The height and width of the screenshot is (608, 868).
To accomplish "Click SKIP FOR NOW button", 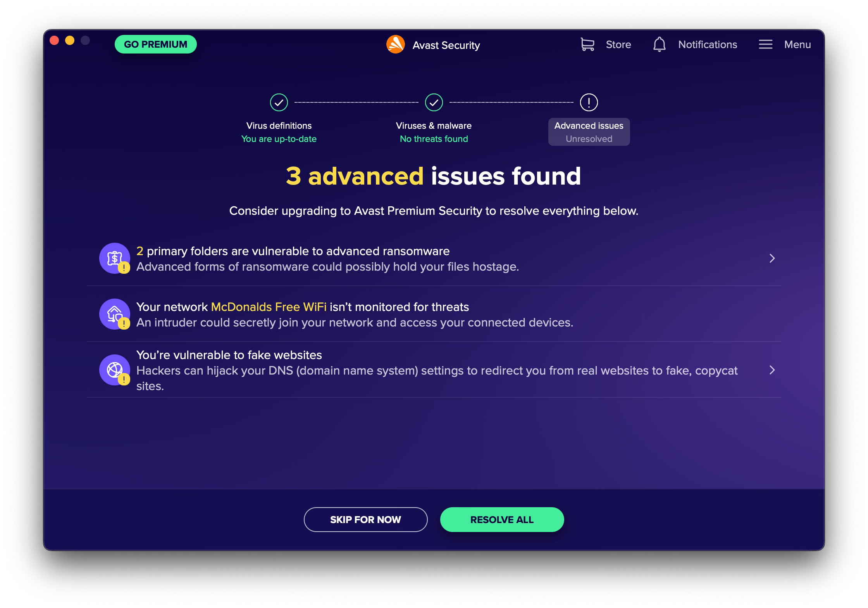I will click(365, 520).
